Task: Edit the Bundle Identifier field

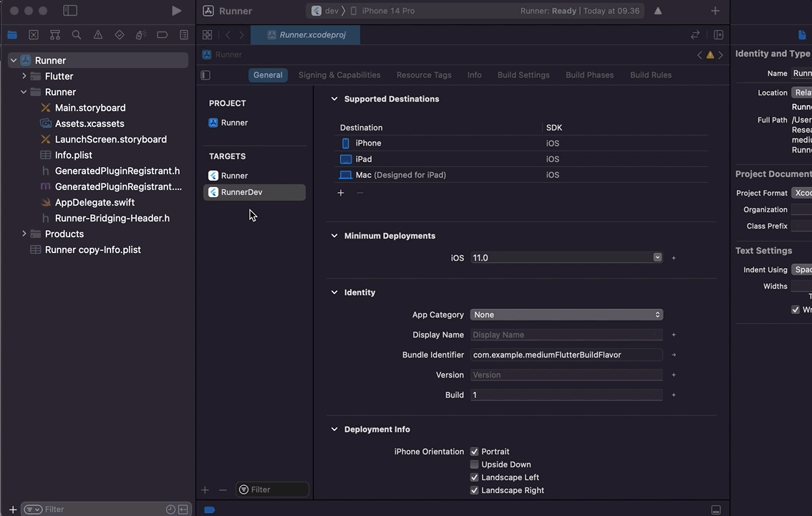Action: 566,355
